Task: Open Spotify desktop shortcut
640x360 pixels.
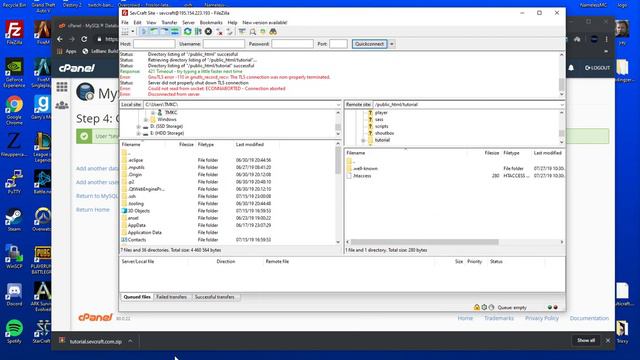Action: coord(14,331)
